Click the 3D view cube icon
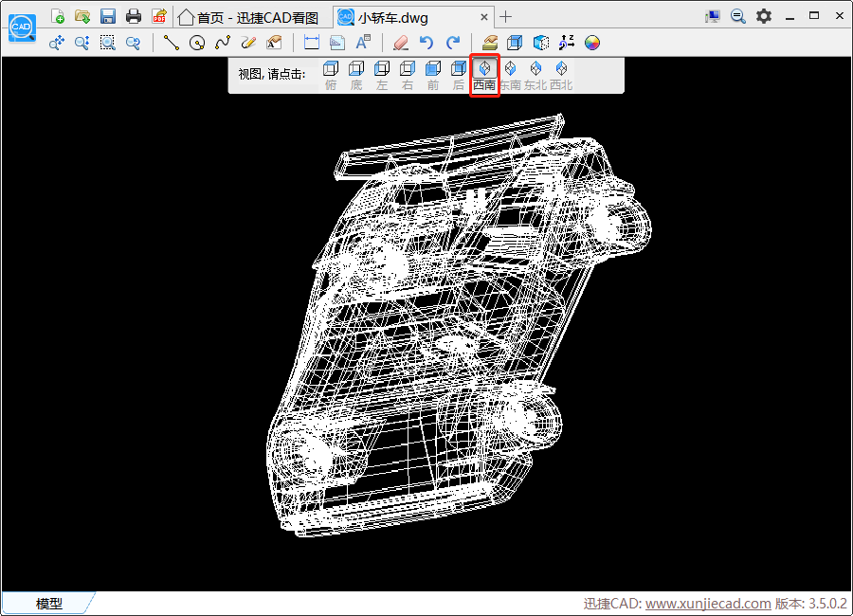 515,43
